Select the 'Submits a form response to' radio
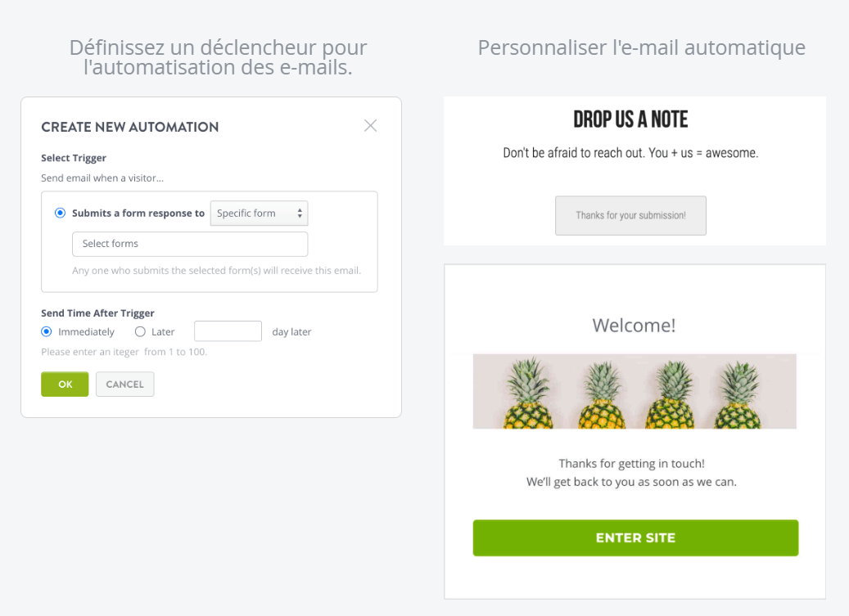 pos(59,212)
